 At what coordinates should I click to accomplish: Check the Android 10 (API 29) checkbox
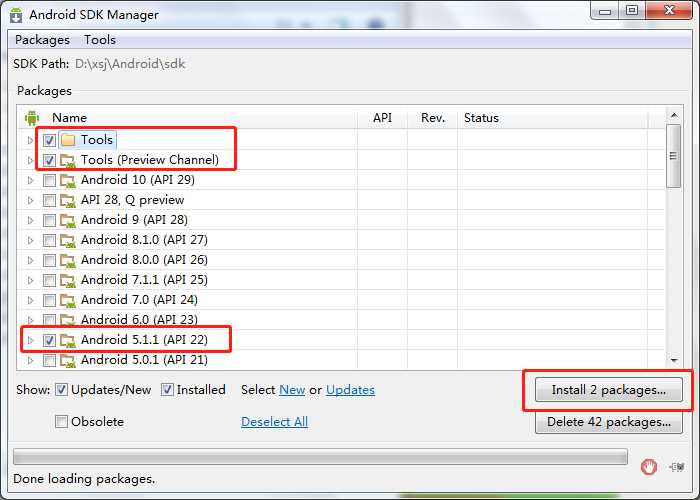coord(49,180)
